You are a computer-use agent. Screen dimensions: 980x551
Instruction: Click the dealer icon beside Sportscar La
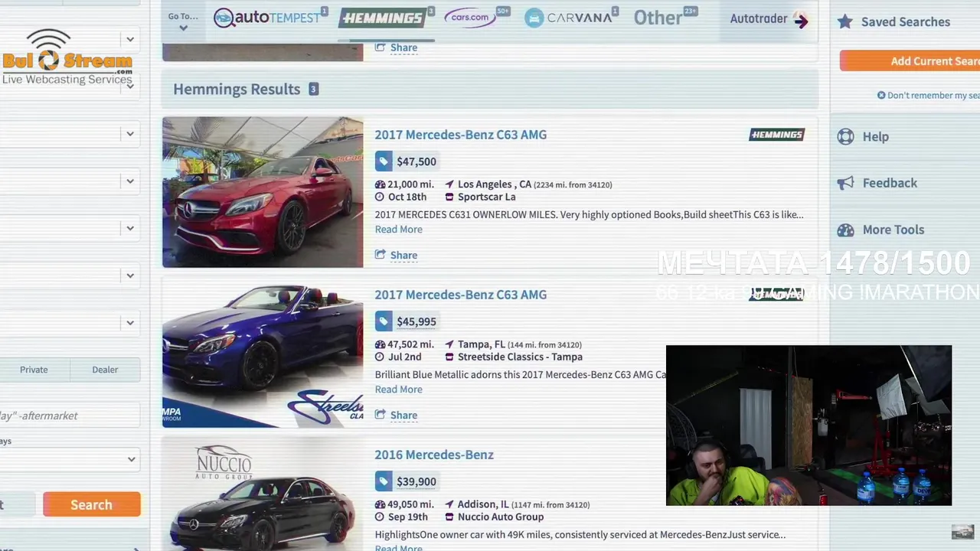click(449, 197)
